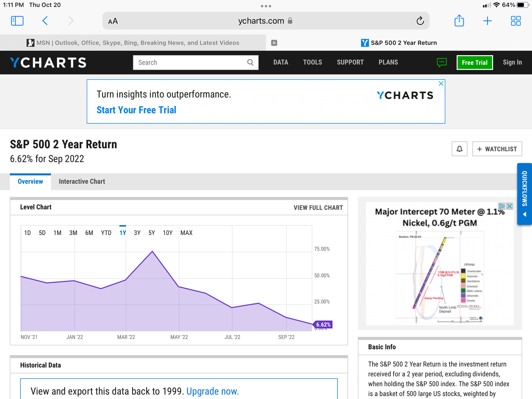Click Start Your Free Trial link
This screenshot has height=399, width=532.
tap(136, 110)
